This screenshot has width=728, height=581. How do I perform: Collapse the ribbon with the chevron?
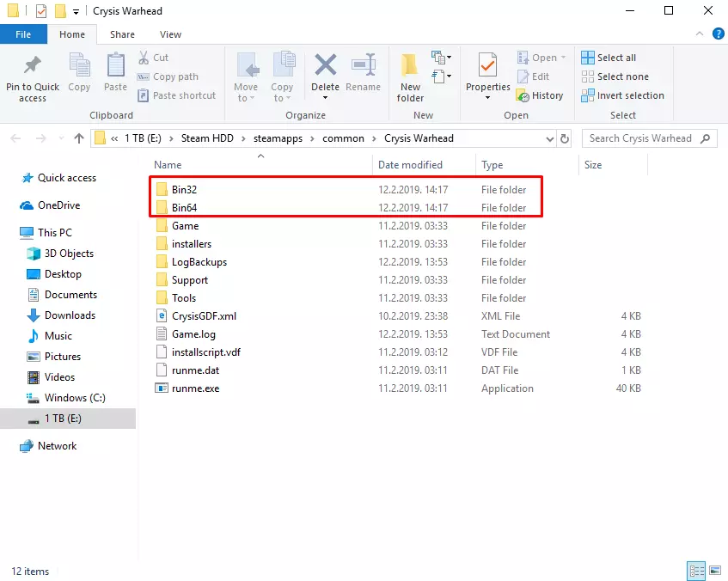(x=700, y=34)
